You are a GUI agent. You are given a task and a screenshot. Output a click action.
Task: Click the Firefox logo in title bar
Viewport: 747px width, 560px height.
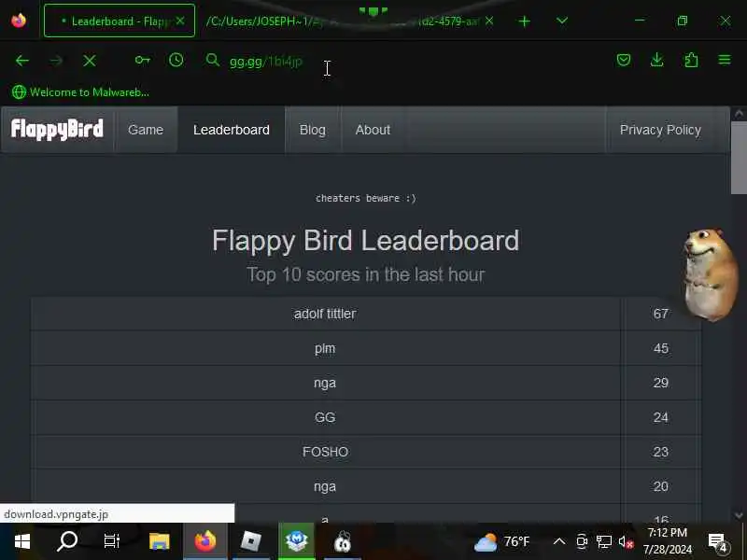[x=19, y=21]
